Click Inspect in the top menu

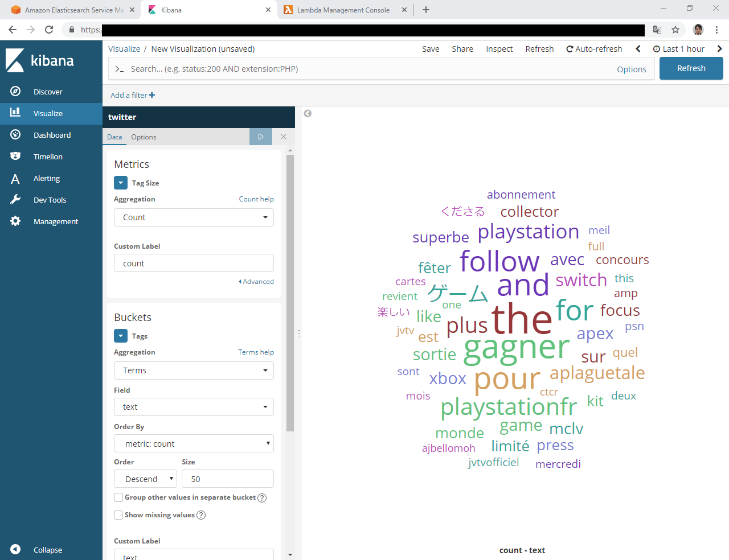(x=499, y=49)
